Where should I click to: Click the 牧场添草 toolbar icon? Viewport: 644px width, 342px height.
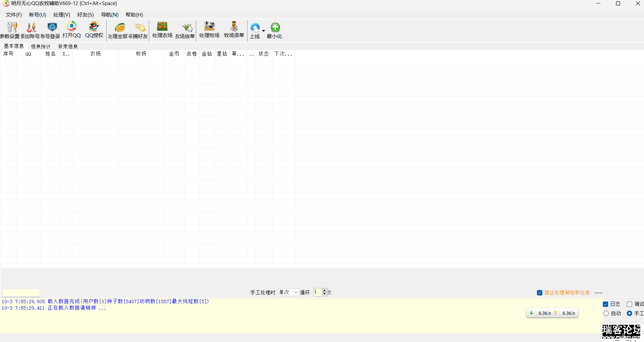[x=234, y=30]
